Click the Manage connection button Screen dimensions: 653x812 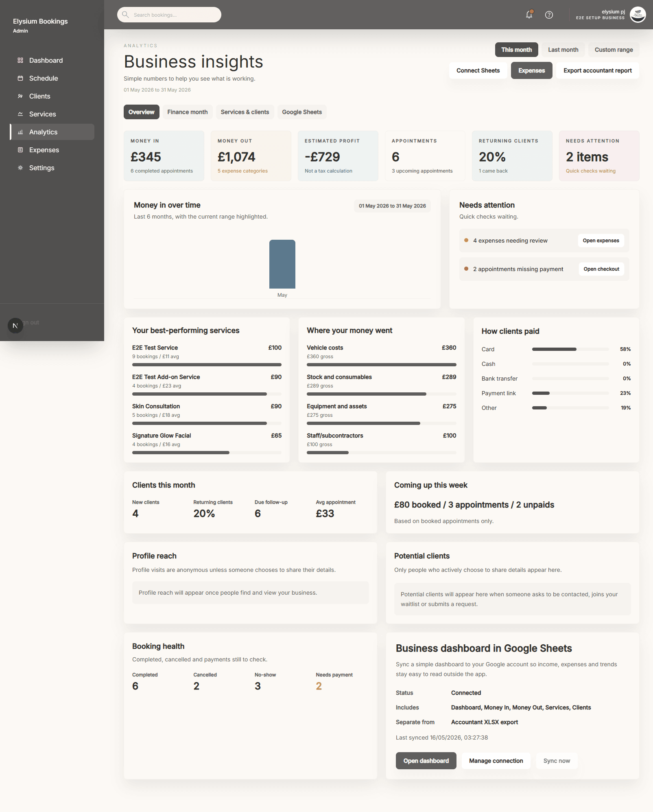pyautogui.click(x=496, y=761)
